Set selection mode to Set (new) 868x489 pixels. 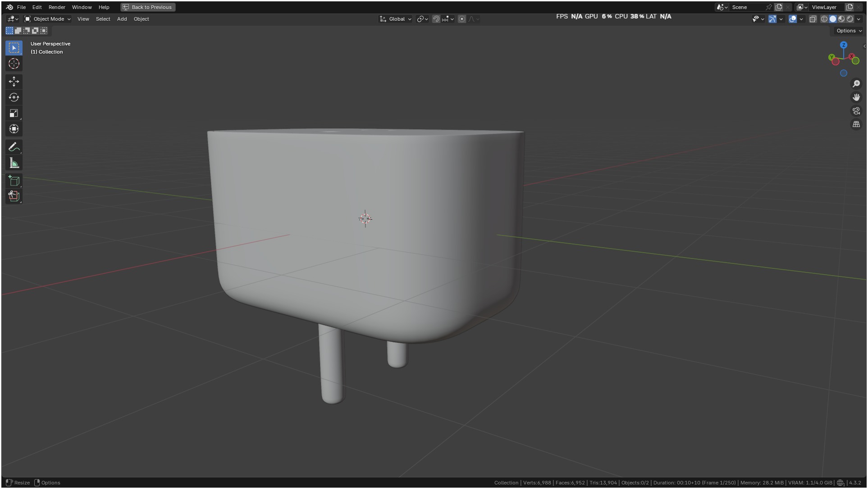point(9,31)
